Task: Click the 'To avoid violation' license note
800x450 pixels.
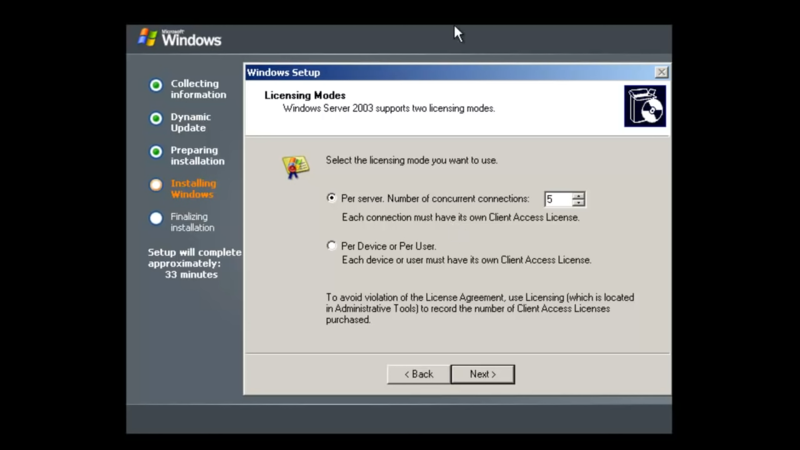Action: [x=480, y=308]
